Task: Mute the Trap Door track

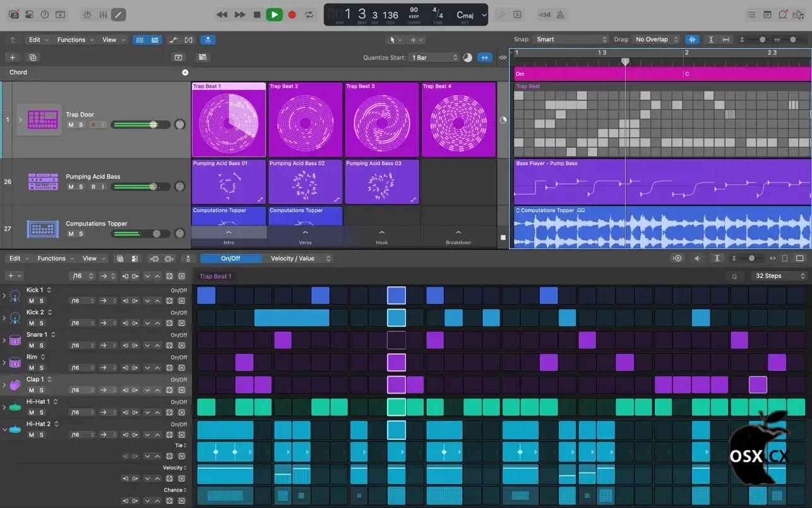Action: click(x=71, y=125)
